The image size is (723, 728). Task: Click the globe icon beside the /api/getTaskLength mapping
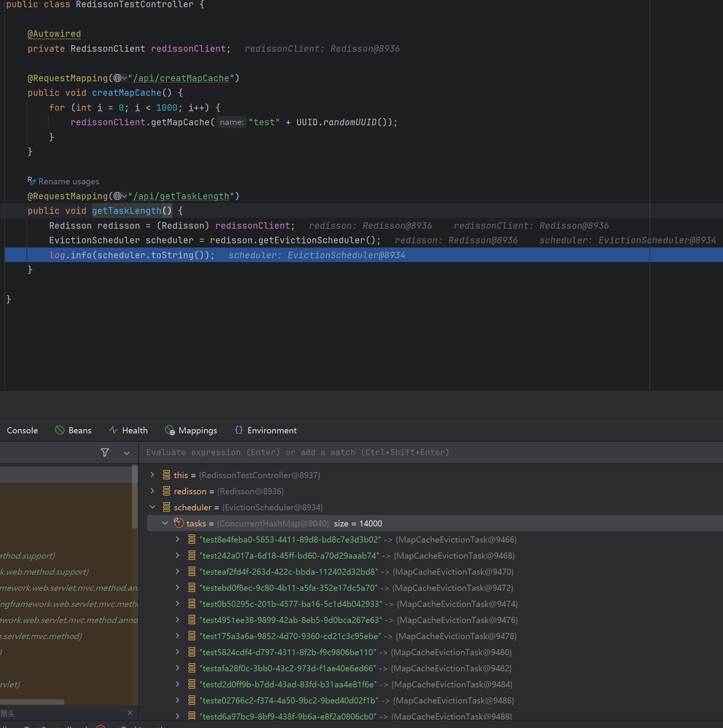[118, 196]
